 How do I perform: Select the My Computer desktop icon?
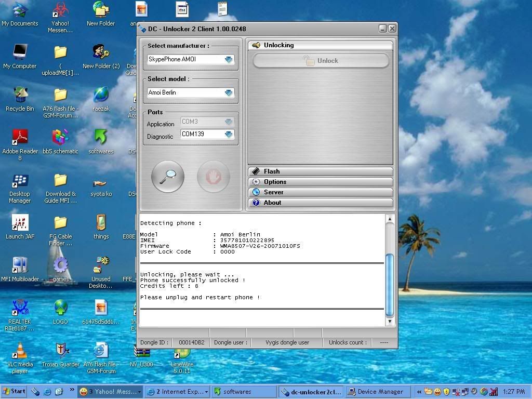click(x=20, y=57)
